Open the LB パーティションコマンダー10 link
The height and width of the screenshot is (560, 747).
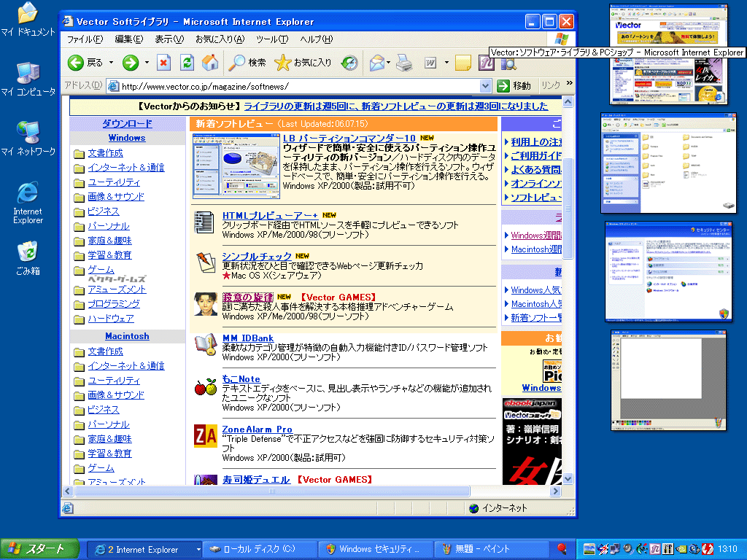pyautogui.click(x=349, y=138)
